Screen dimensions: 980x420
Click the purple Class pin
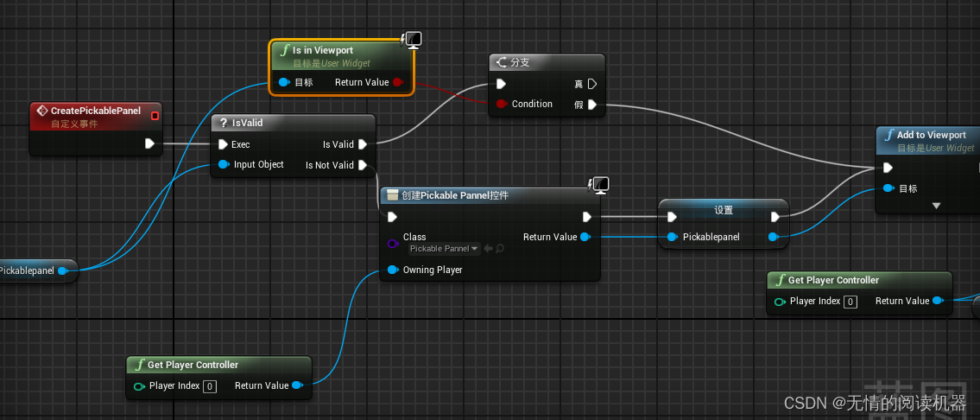(x=392, y=244)
